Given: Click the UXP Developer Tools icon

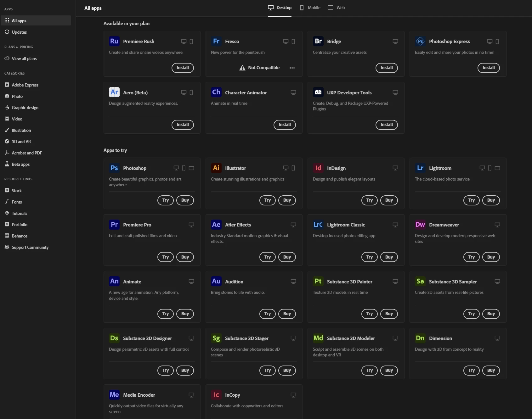Looking at the screenshot, I should 318,92.
